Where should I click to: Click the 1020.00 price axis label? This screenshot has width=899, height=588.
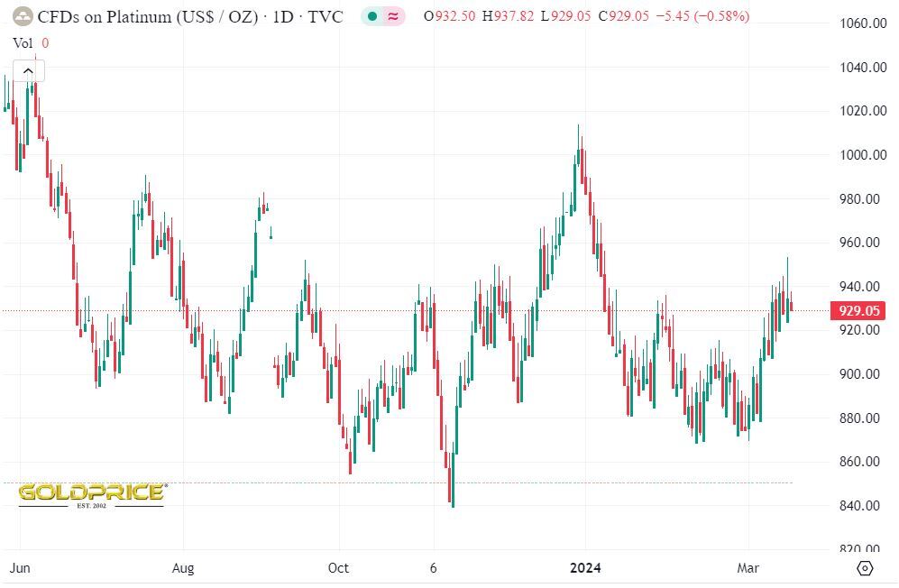(x=863, y=111)
